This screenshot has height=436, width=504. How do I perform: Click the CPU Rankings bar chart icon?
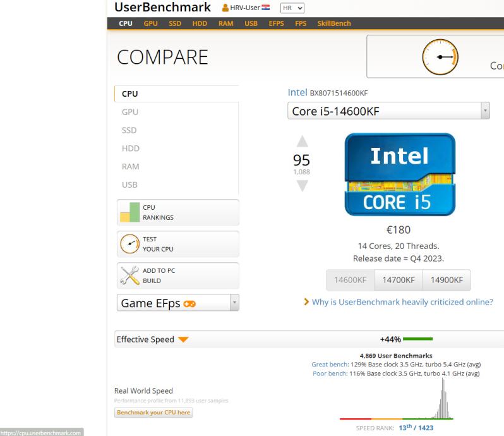tap(129, 212)
